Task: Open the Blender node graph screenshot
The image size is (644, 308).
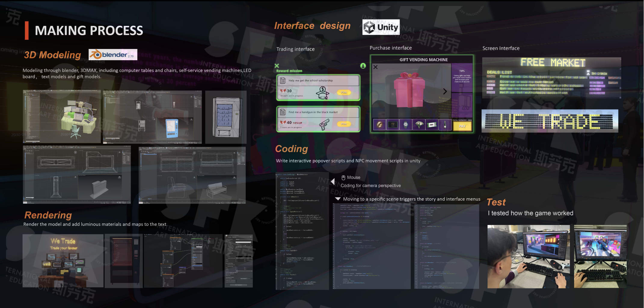Action: pos(183,261)
